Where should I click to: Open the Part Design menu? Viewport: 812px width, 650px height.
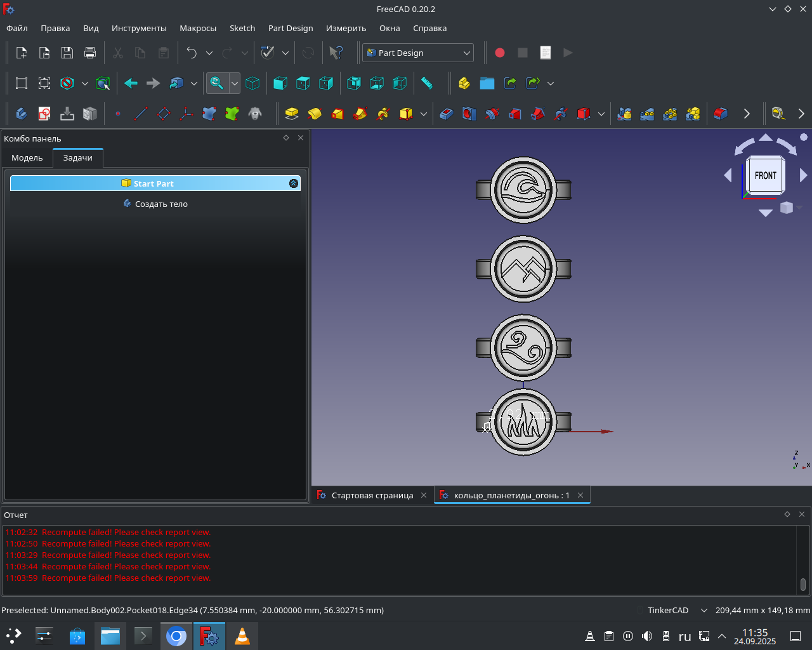pyautogui.click(x=291, y=28)
